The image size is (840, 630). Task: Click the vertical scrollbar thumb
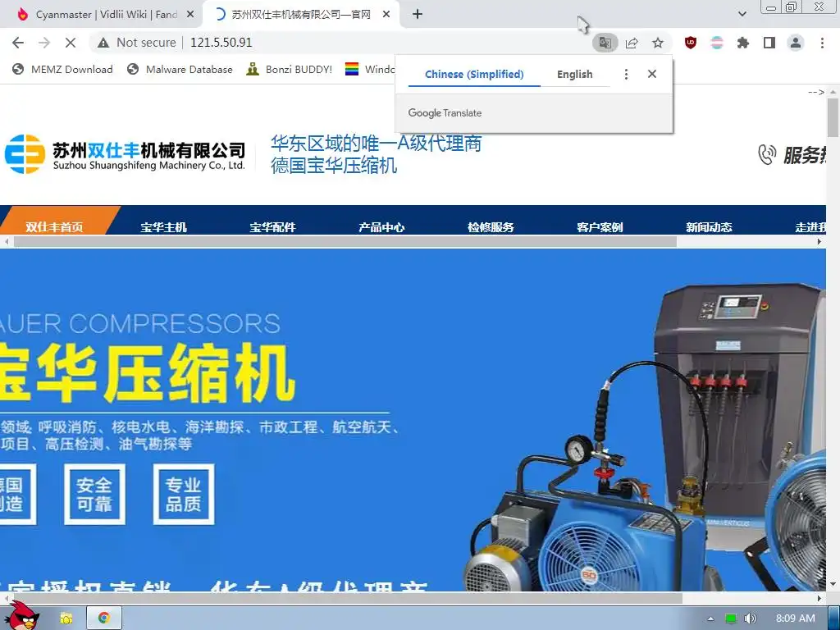click(x=833, y=118)
